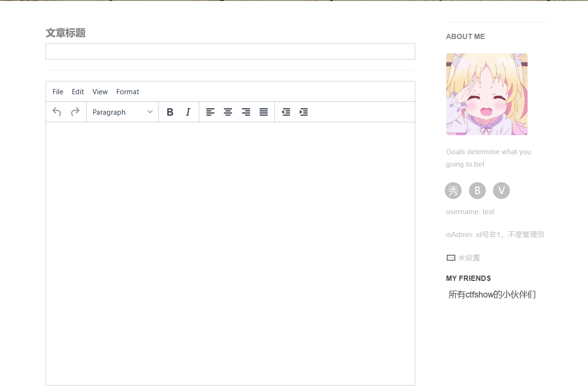
Task: Click the 所有ctfshow的小伙伴们 link
Action: pyautogui.click(x=492, y=295)
